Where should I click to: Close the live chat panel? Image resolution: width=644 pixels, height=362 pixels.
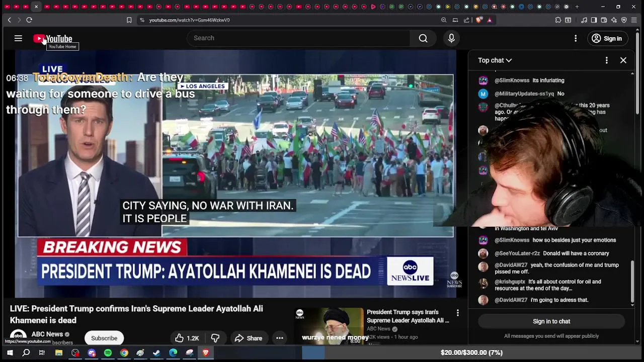click(x=623, y=60)
